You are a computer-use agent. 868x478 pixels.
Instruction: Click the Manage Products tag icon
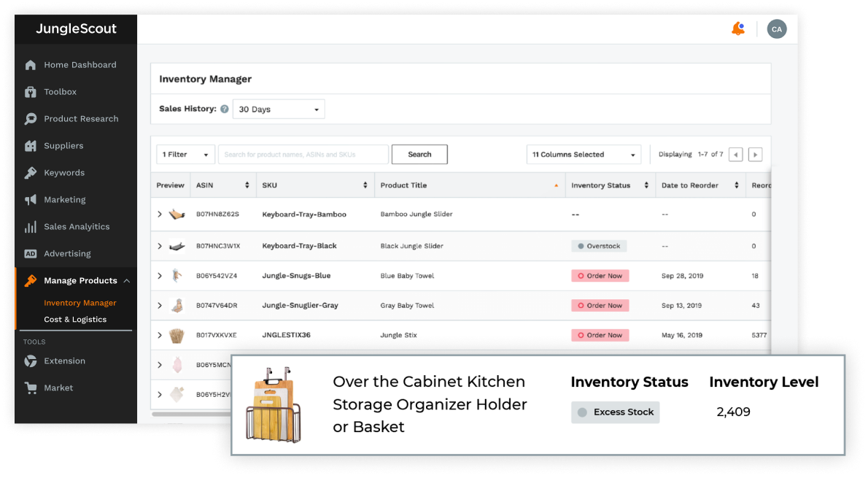31,281
